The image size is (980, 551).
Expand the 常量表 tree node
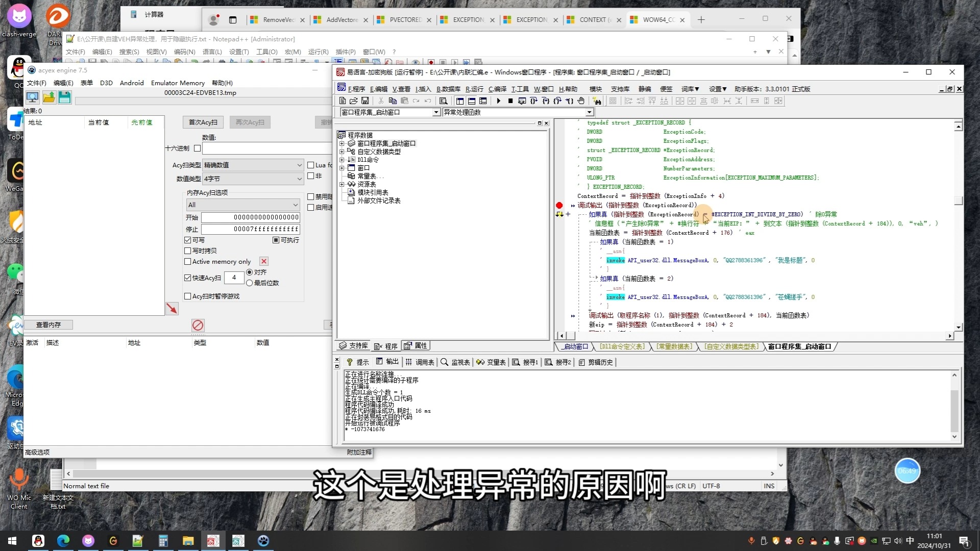[x=369, y=176]
